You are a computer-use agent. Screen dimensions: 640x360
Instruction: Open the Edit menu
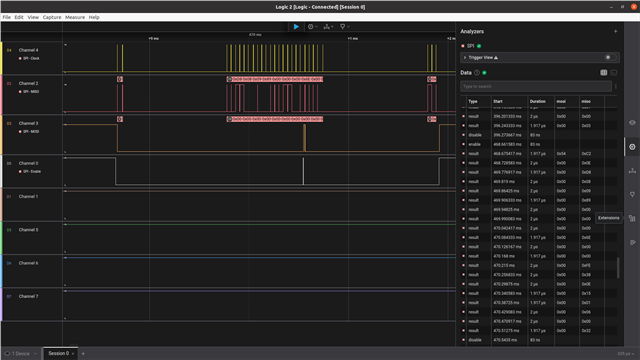(x=19, y=17)
